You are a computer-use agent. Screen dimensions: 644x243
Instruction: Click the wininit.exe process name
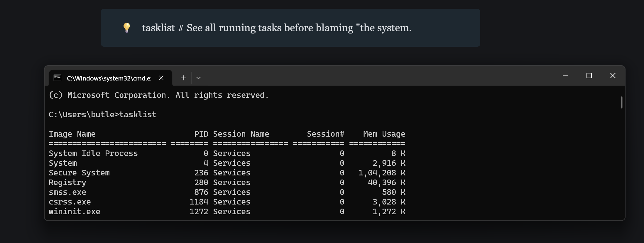[74, 212]
